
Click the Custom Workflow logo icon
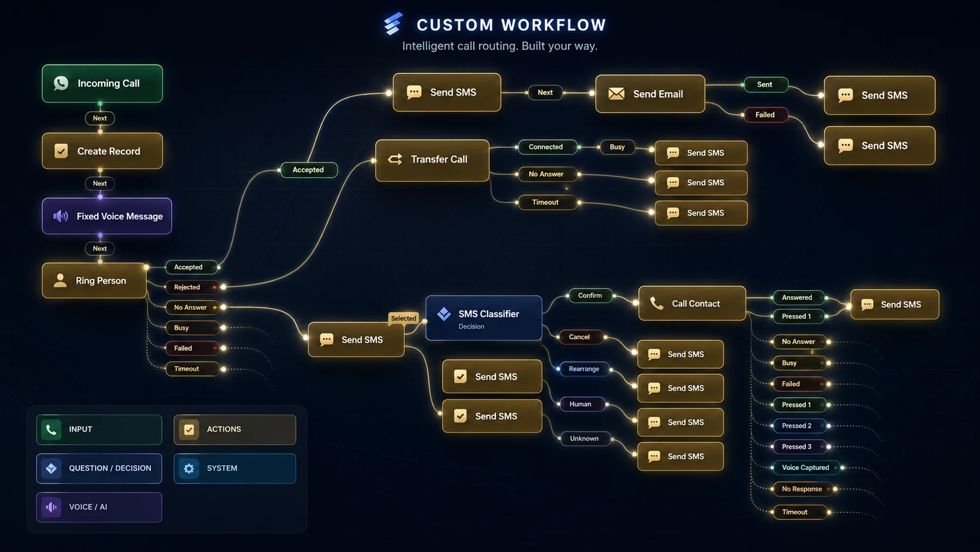393,24
